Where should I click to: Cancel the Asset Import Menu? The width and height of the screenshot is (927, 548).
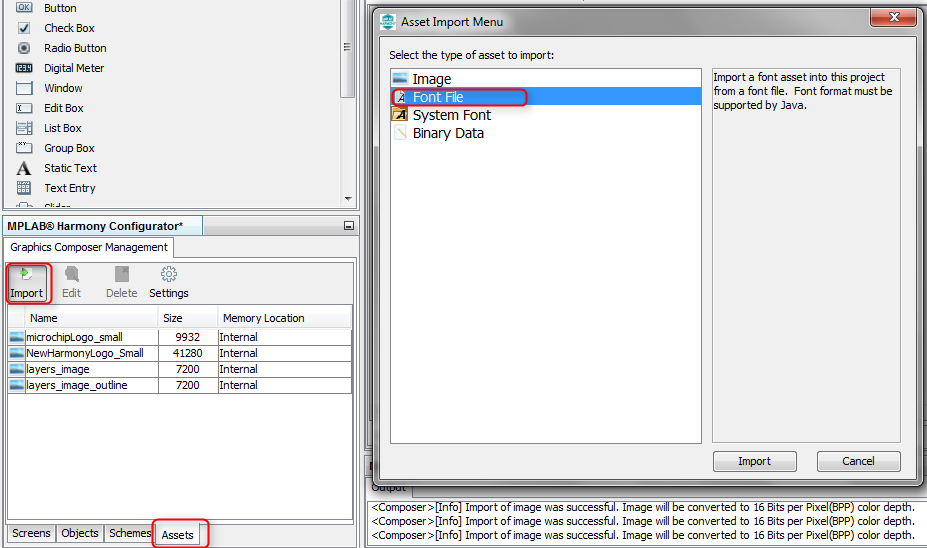pos(858,461)
